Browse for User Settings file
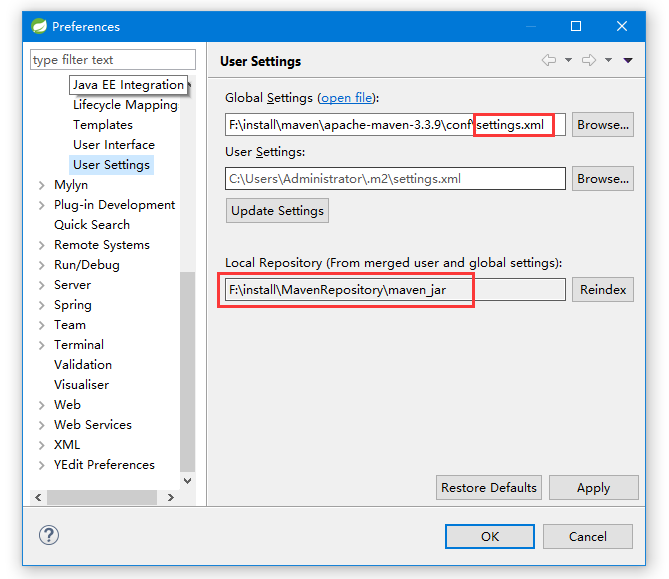669x579 pixels. pyautogui.click(x=602, y=178)
